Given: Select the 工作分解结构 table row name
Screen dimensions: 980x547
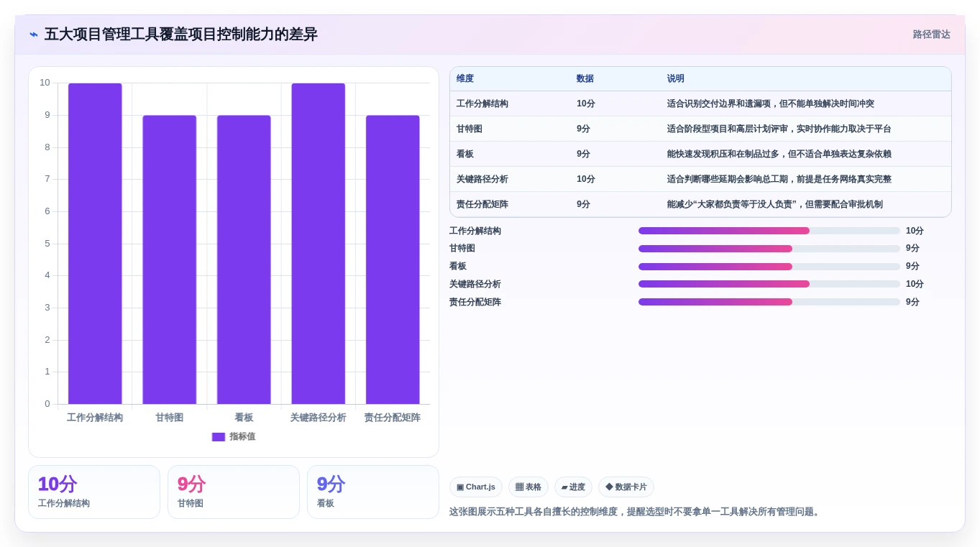Looking at the screenshot, I should [482, 104].
